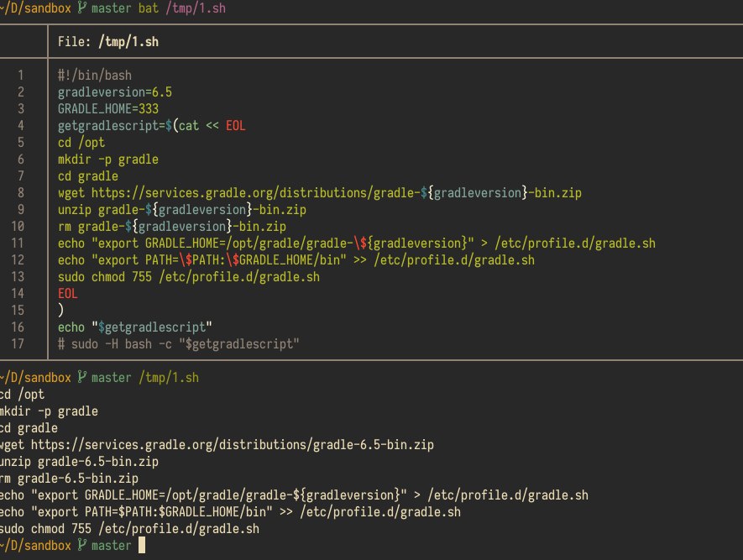Image resolution: width=743 pixels, height=560 pixels.
Task: Click the file header '/tmp/1.sh'
Action: pyautogui.click(x=128, y=42)
